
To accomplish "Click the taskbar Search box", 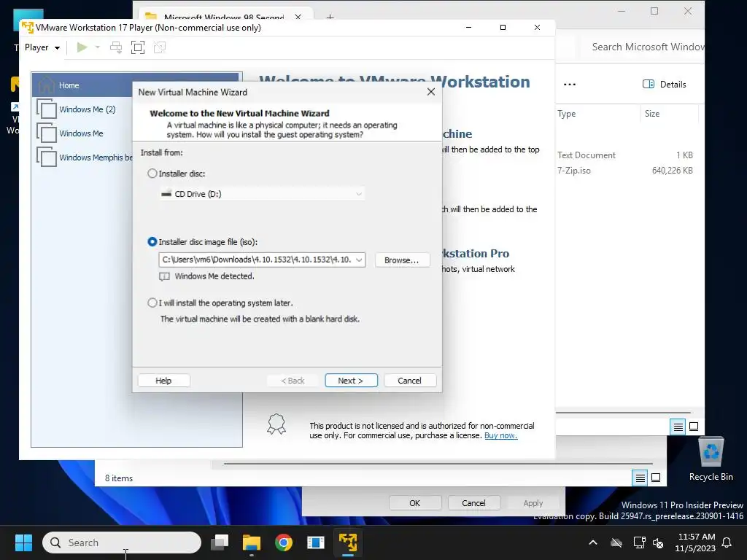I will (x=122, y=542).
